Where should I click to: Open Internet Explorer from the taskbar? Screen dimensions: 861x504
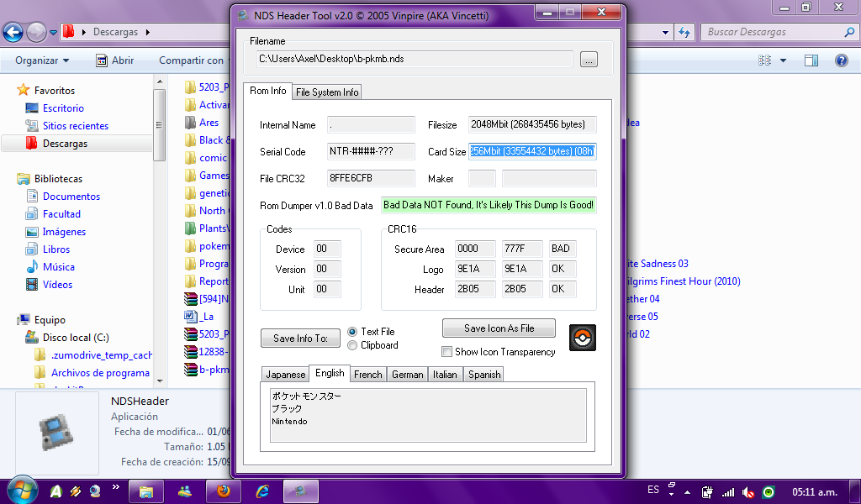(263, 491)
